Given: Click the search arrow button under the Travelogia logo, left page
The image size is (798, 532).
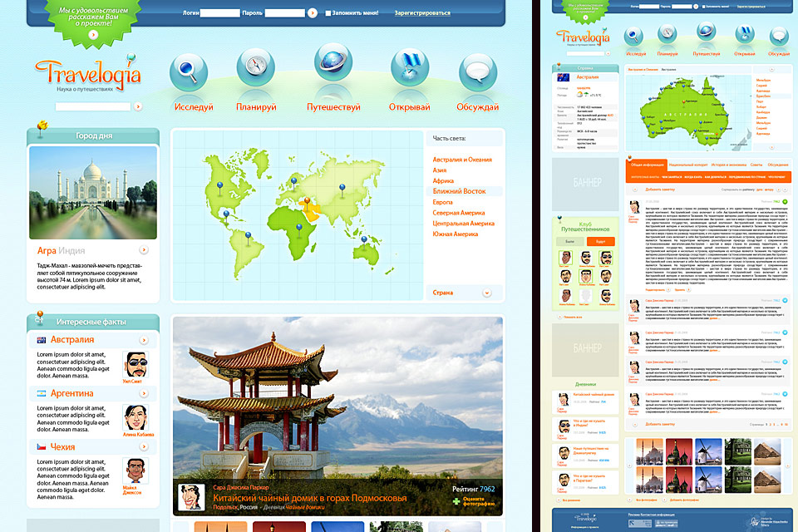Looking at the screenshot, I should click(138, 106).
